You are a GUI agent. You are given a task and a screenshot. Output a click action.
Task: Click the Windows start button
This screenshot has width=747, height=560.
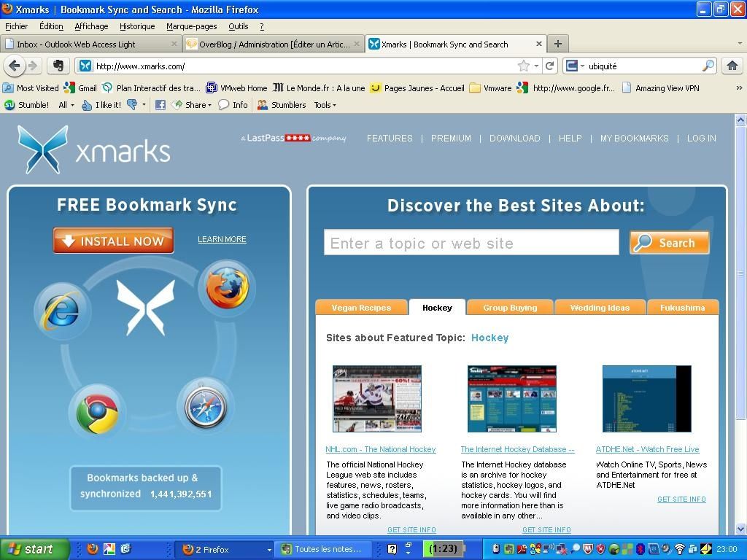point(34,549)
